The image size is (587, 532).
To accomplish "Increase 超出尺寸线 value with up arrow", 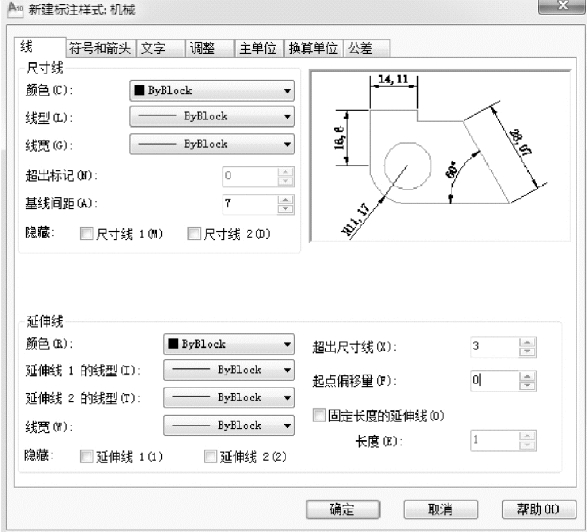I will 527,342.
